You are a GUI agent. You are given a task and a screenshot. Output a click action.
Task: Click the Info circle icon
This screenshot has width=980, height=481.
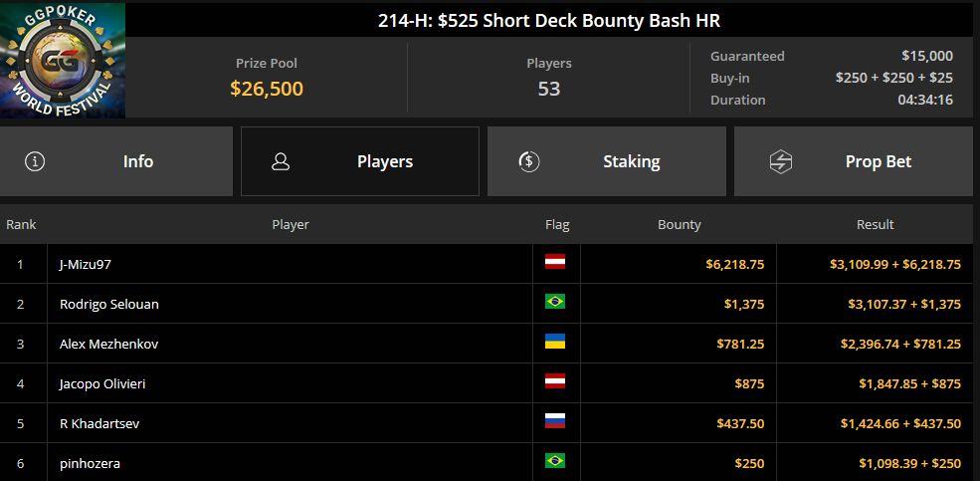click(x=35, y=161)
